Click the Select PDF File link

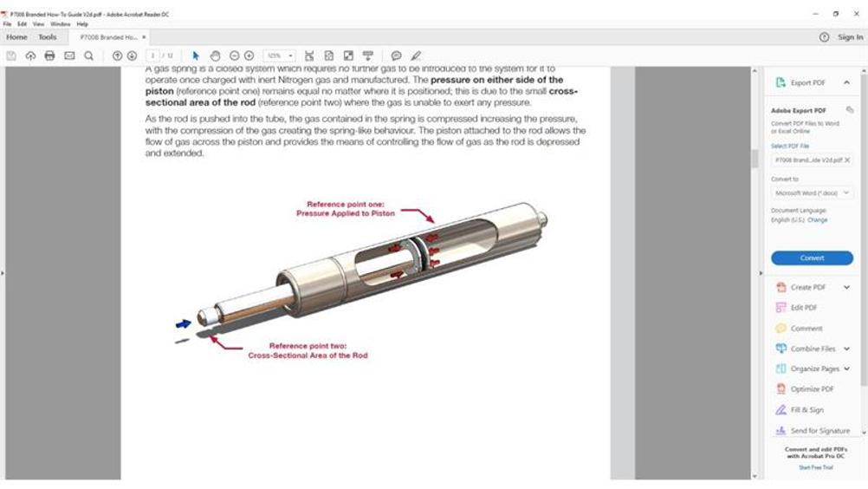790,147
